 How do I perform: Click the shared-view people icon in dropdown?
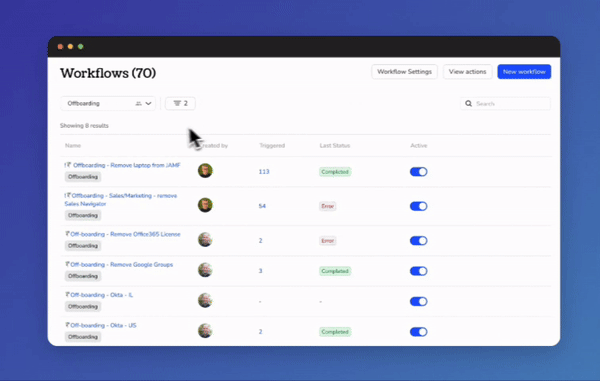point(139,103)
